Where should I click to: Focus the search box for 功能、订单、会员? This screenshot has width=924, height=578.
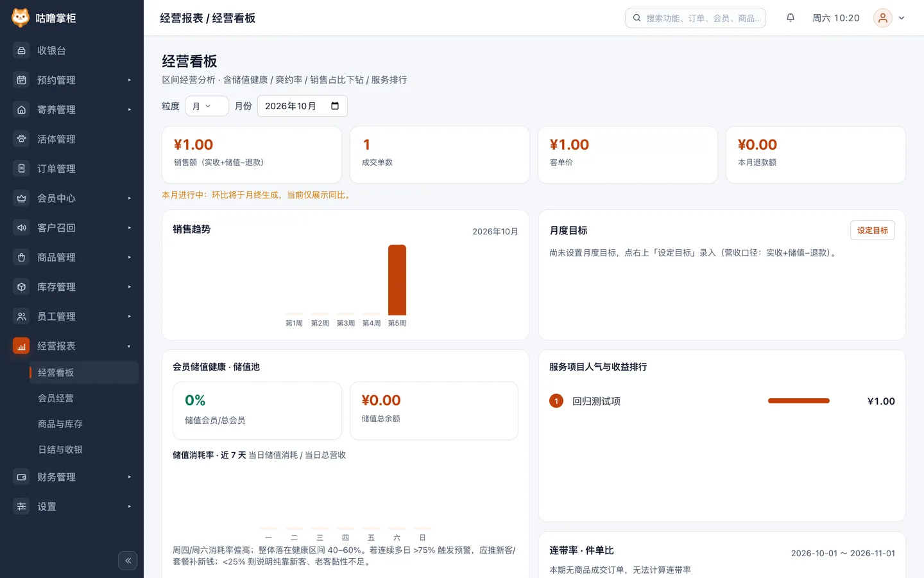tap(696, 18)
